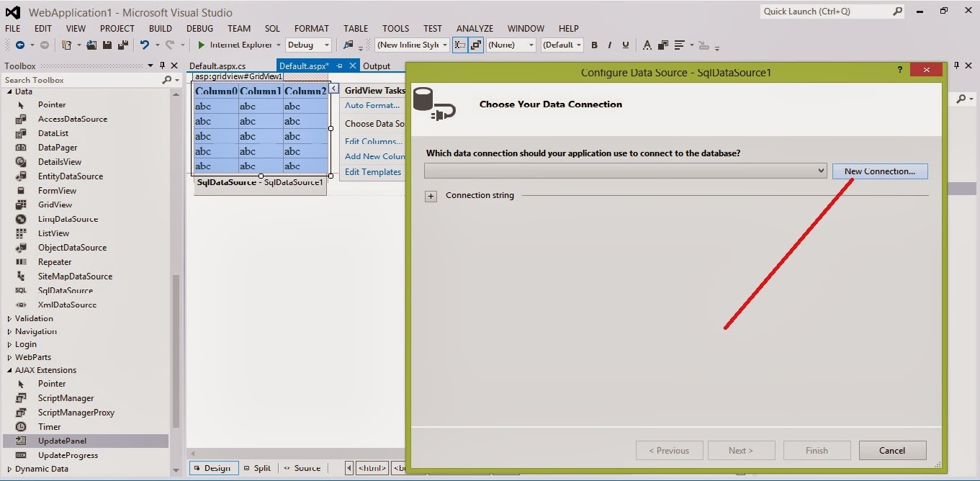
Task: Open the data connection combo box
Action: pyautogui.click(x=625, y=171)
